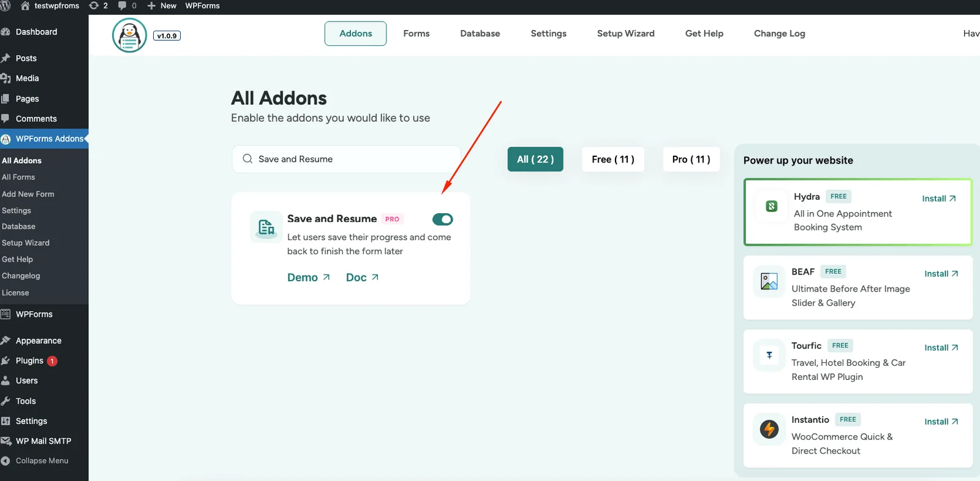The image size is (980, 481).
Task: Open the Setup Wizard tab
Action: click(625, 34)
